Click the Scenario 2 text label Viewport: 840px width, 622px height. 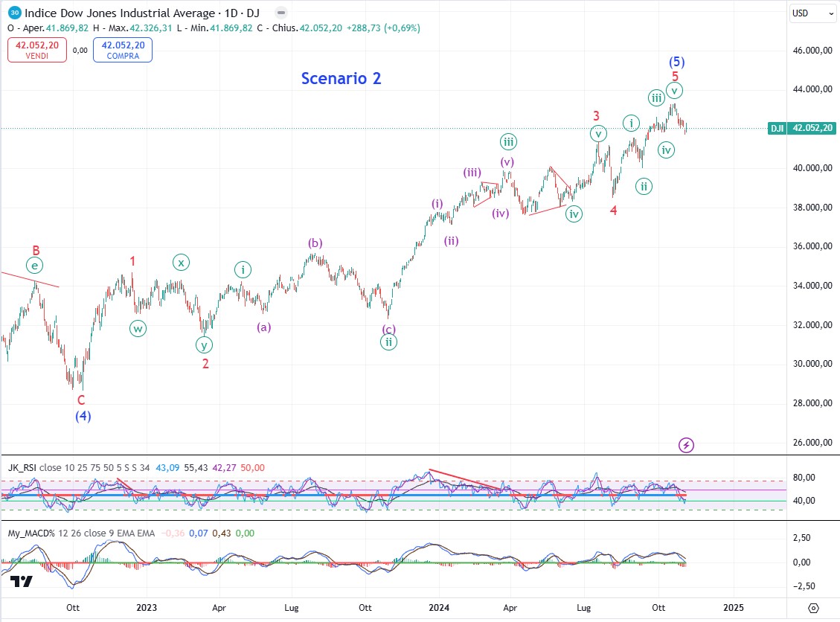(x=341, y=78)
